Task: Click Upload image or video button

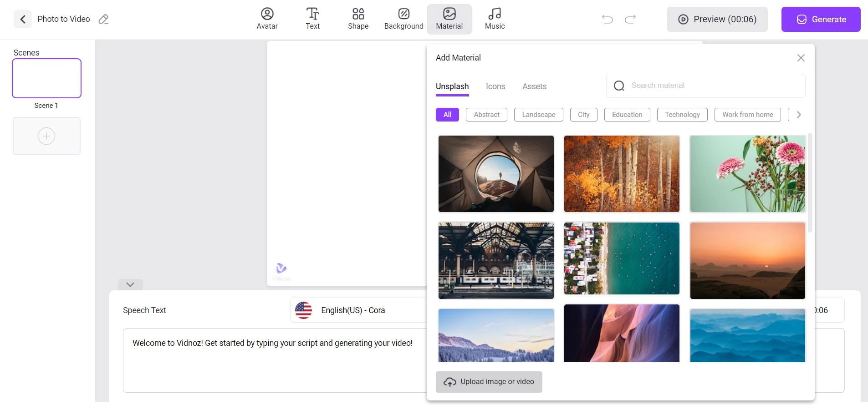Action: tap(489, 382)
